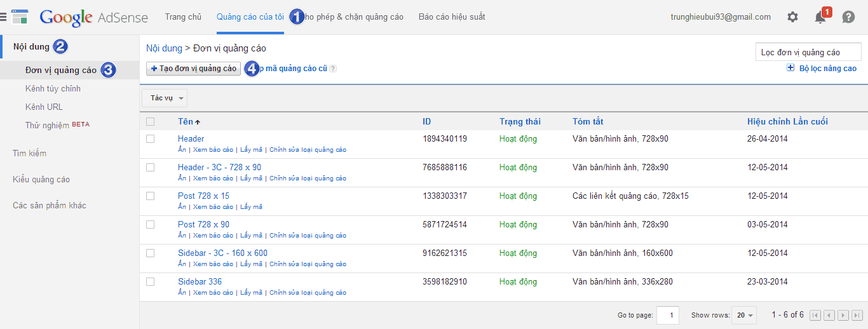The image size is (868, 329).
Task: Expand the Tìm kiếm sidebar section
Action: (29, 153)
